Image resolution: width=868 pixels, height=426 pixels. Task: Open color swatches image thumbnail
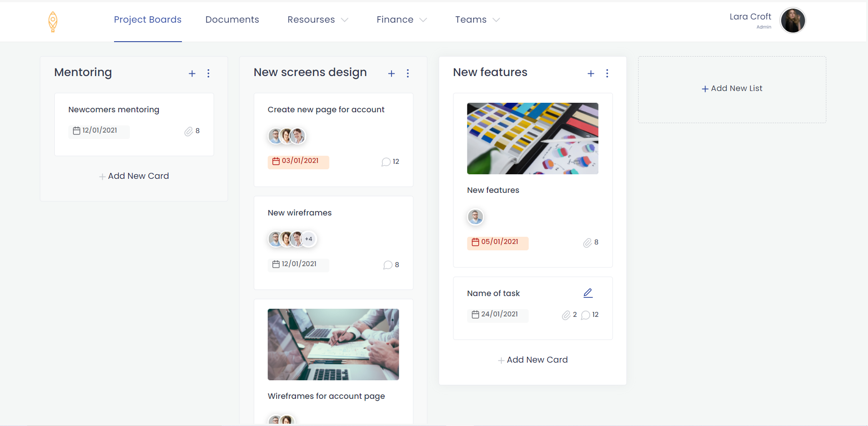point(533,139)
